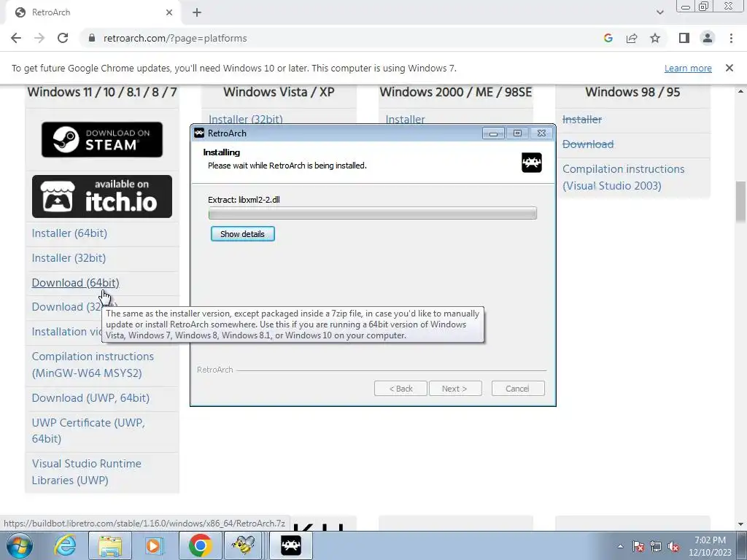Viewport: 747px width, 560px height.
Task: Click the RetroArch installer title bar icon
Action: 199,133
